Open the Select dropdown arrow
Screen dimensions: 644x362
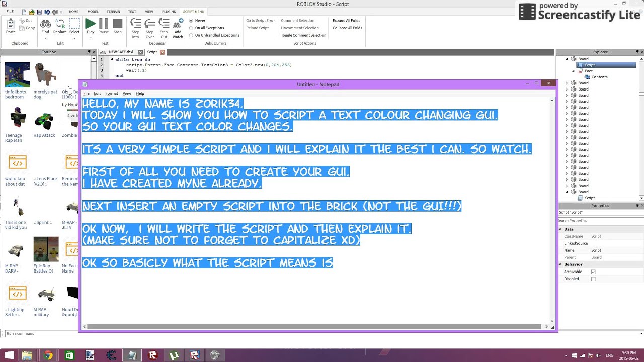[74, 38]
